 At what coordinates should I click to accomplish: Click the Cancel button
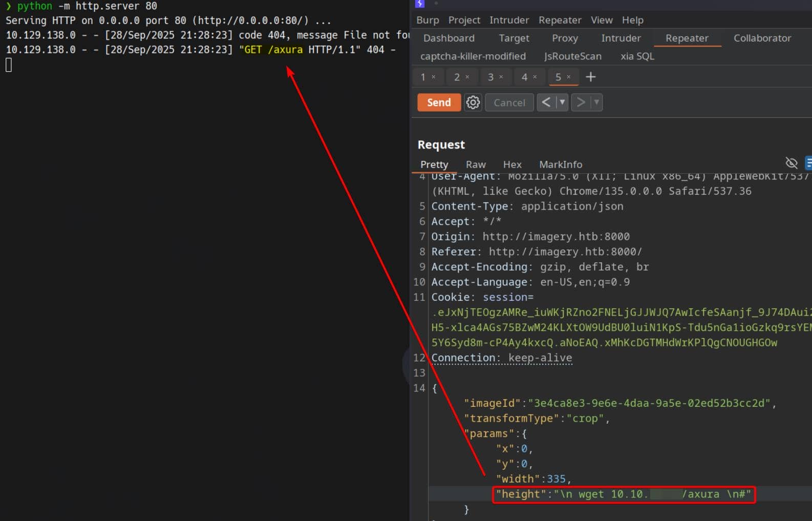coord(509,102)
